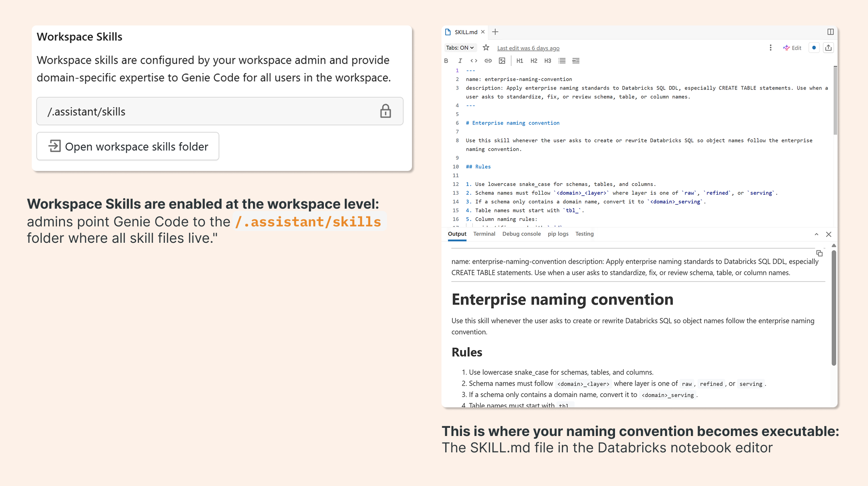This screenshot has width=868, height=486.
Task: Click line number 12 in the editor gutter
Action: pos(456,185)
